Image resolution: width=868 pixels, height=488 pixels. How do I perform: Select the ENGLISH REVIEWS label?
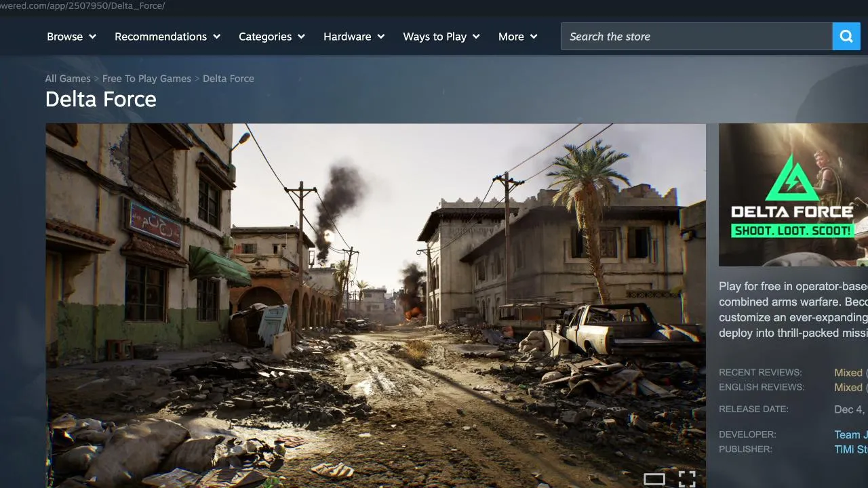point(762,388)
